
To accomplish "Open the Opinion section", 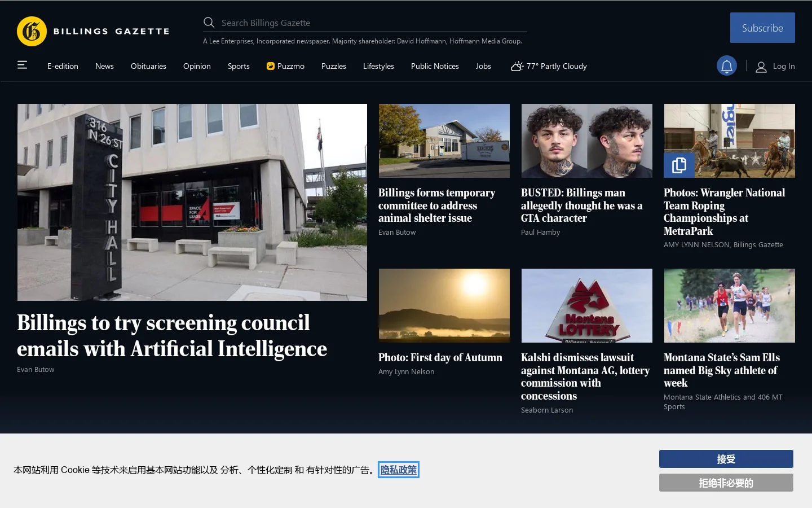I will pos(197,66).
